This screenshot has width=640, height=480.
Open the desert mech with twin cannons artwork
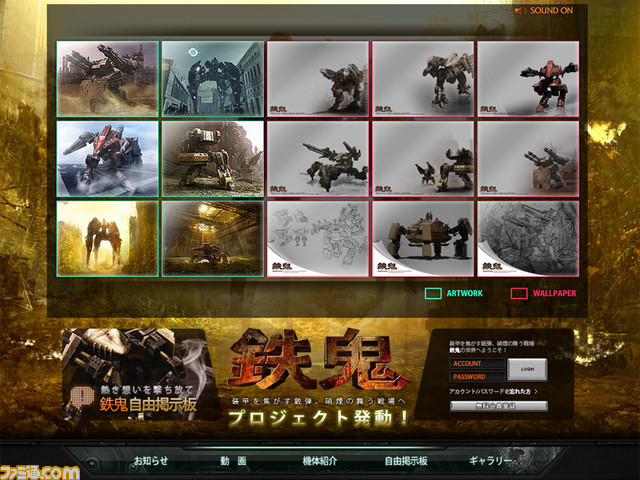107,79
